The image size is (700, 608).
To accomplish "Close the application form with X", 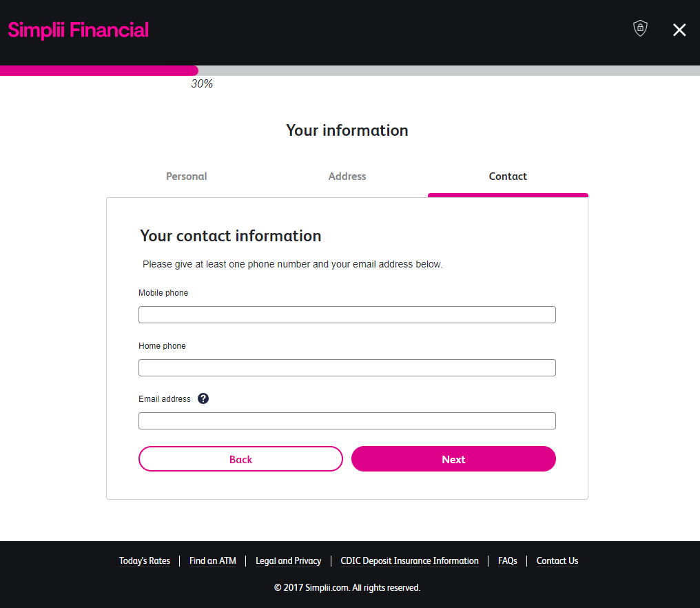I will [x=679, y=30].
